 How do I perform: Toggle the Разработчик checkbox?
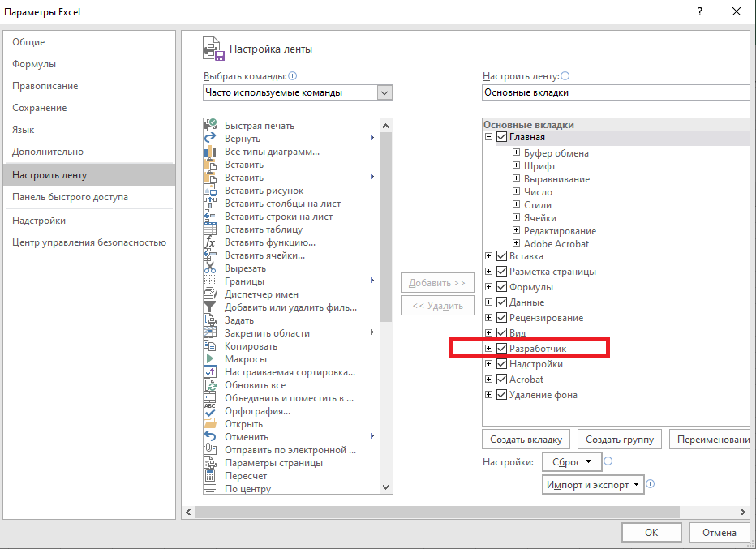[x=501, y=349]
